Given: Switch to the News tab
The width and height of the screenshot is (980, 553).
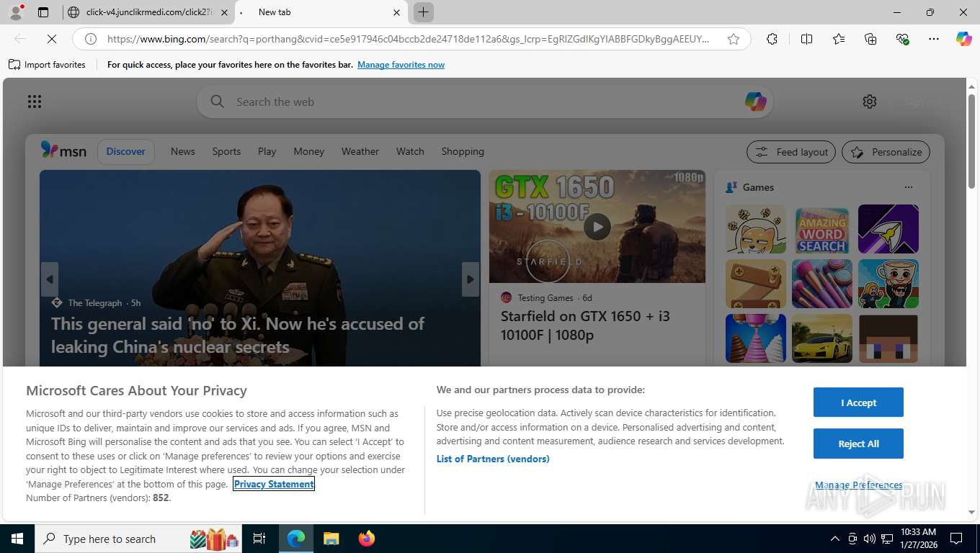Looking at the screenshot, I should pyautogui.click(x=183, y=151).
